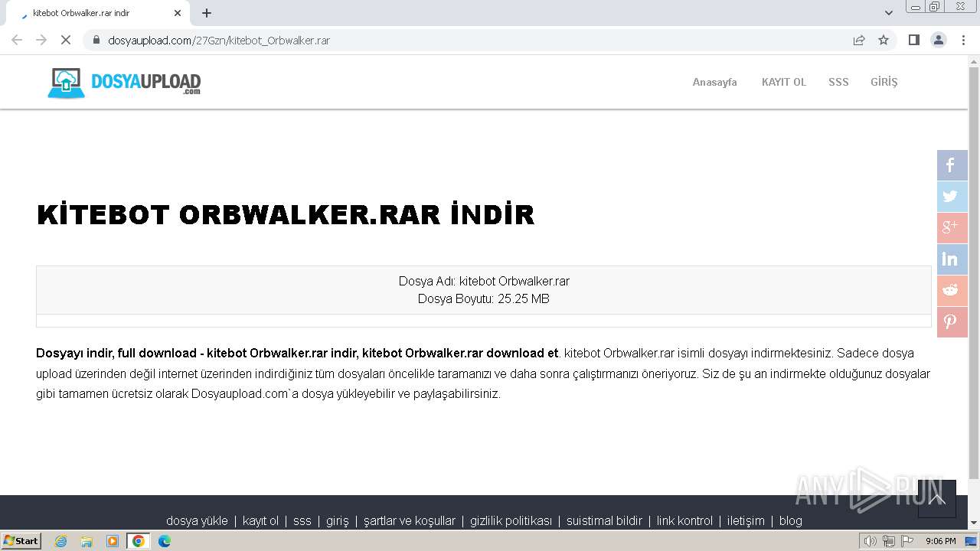980x551 pixels.
Task: Bookmark this page with star icon
Action: click(884, 40)
